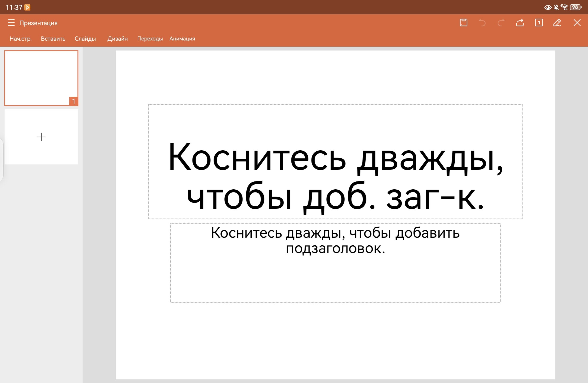
Task: Open the Вставить tab
Action: 53,39
